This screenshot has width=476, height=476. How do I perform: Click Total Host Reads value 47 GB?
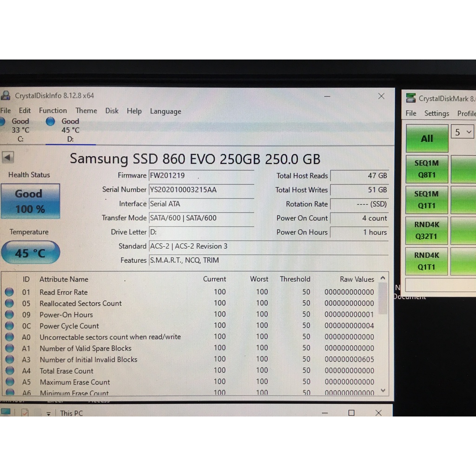point(359,175)
